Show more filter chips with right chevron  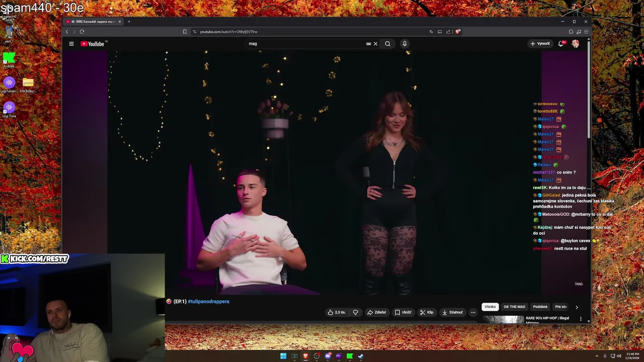click(577, 307)
